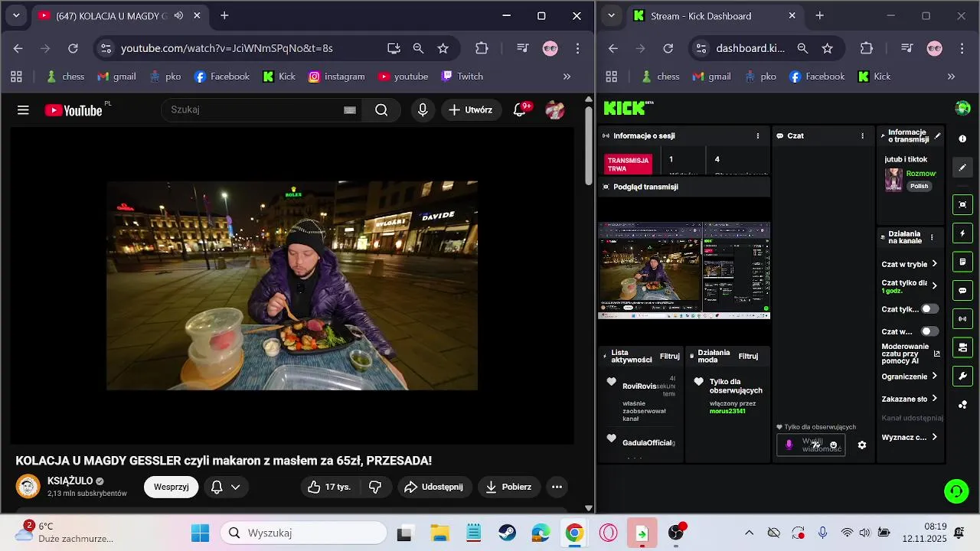Open Kick sidebar stream preview icon

click(962, 204)
